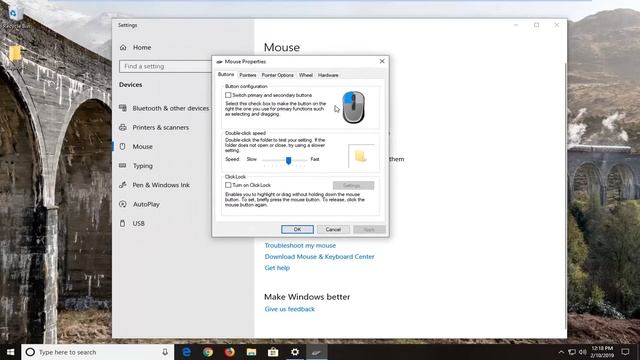The image size is (640, 360).
Task: Open the Windows Start menu
Action: [10, 352]
